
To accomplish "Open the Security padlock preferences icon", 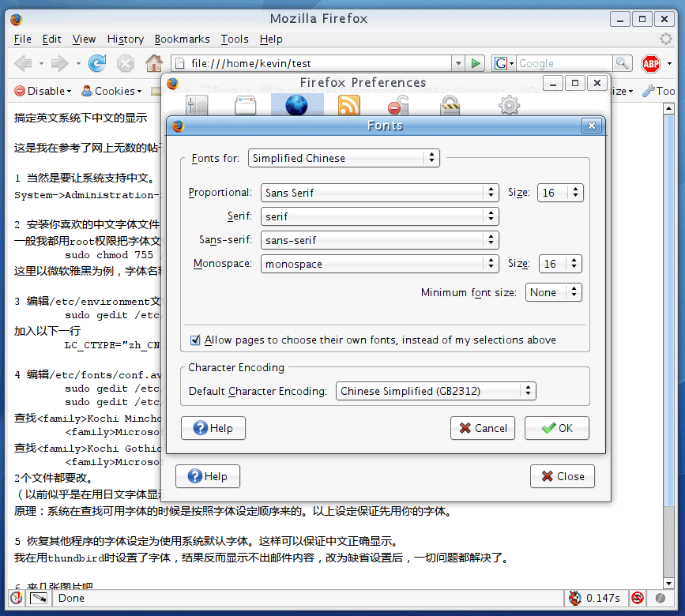I will click(450, 105).
